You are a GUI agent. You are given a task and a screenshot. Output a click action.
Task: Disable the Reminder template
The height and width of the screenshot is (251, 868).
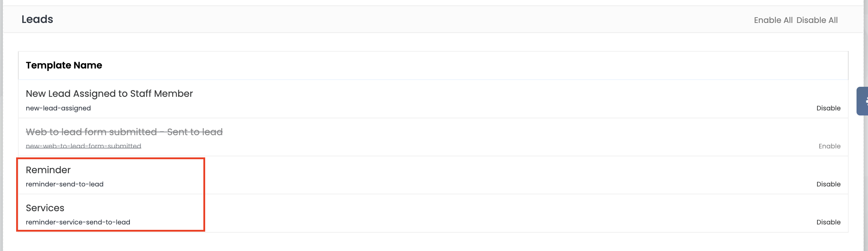(828, 184)
